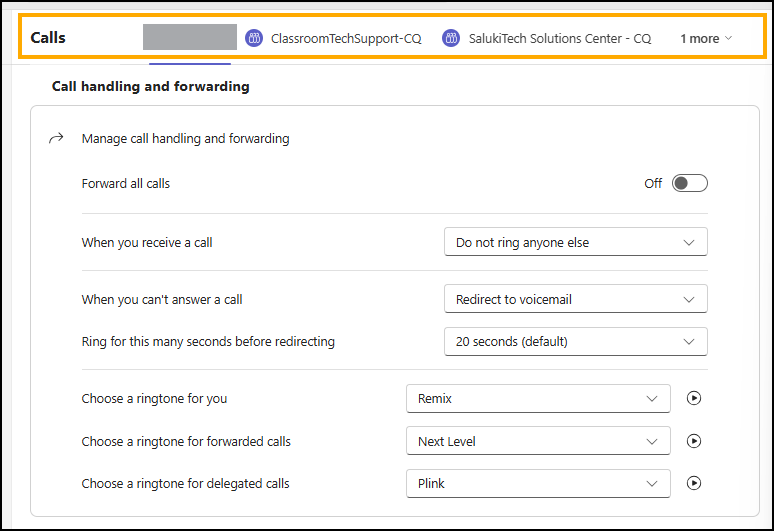Open the Plink ringtone dropdown
The image size is (774, 531).
coord(538,484)
